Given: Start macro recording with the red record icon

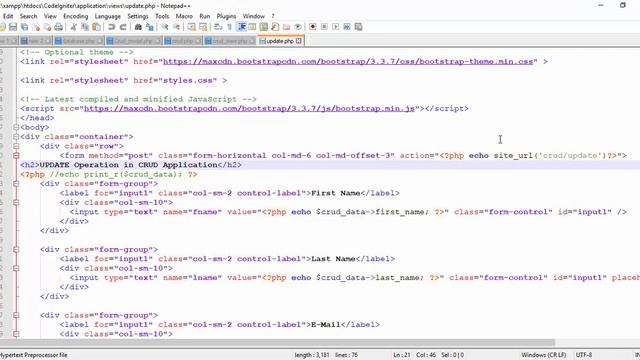Looking at the screenshot, I should [313, 27].
